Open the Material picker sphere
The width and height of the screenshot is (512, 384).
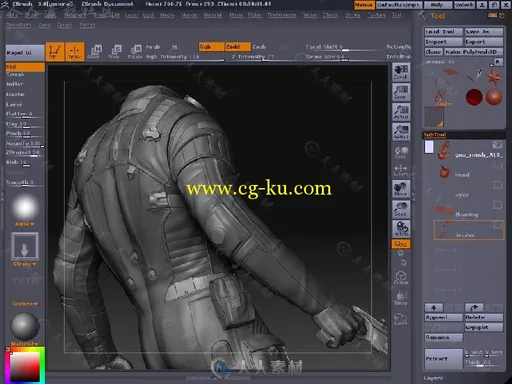click(x=25, y=326)
